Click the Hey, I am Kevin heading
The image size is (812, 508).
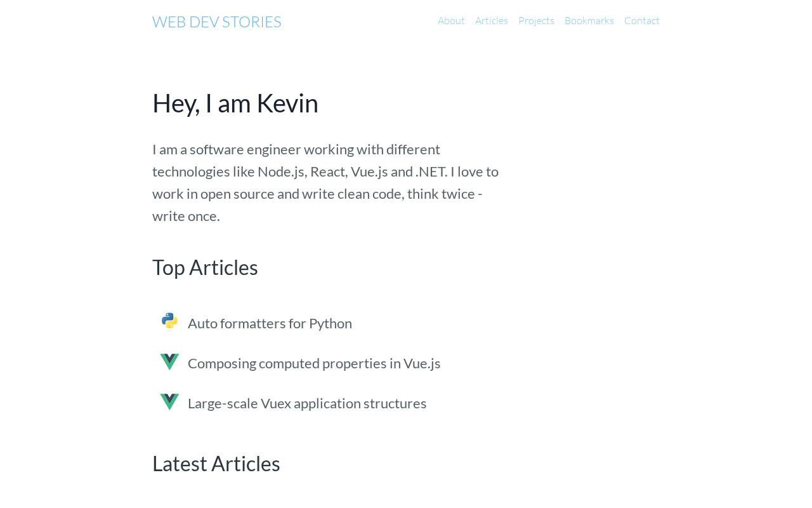[235, 103]
